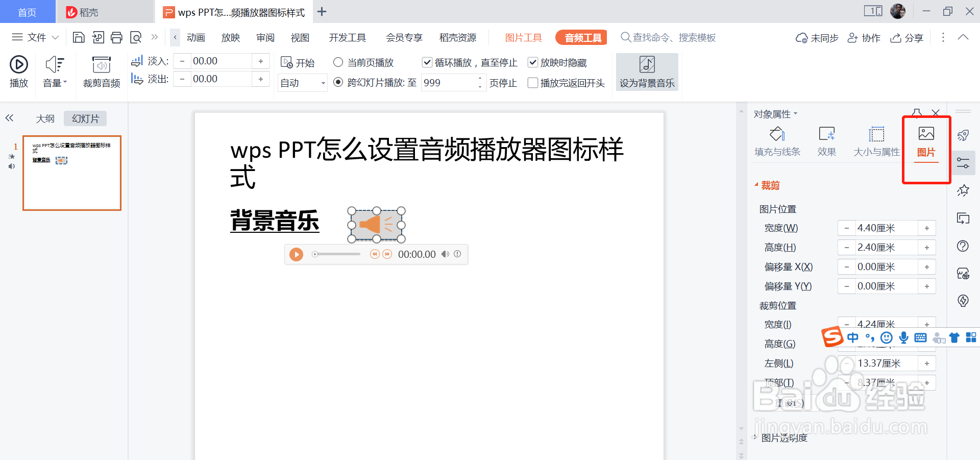Click the 协作 collaborate button

[864, 38]
